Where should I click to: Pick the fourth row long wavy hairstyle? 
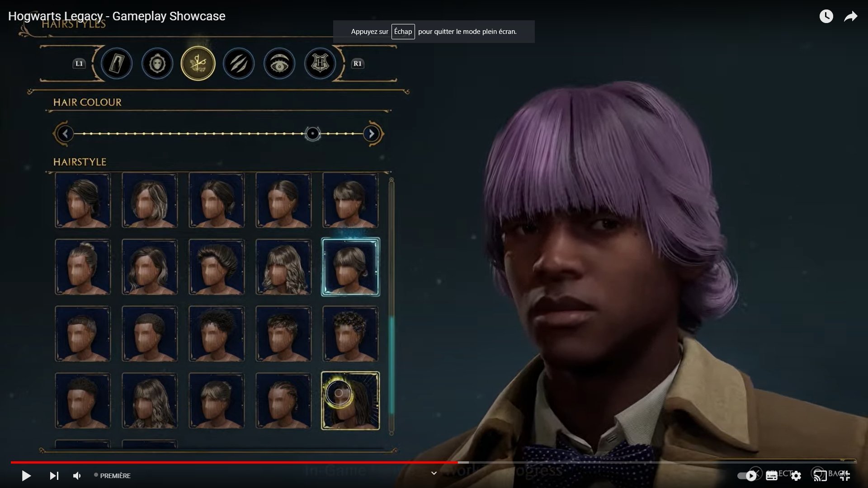pyautogui.click(x=150, y=401)
